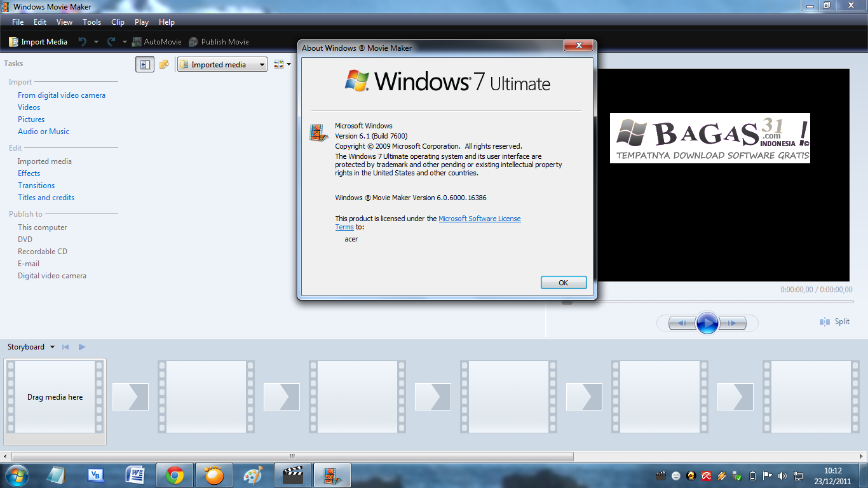The height and width of the screenshot is (488, 868).
Task: Open the Microsoft Software License Terms link
Action: 479,219
